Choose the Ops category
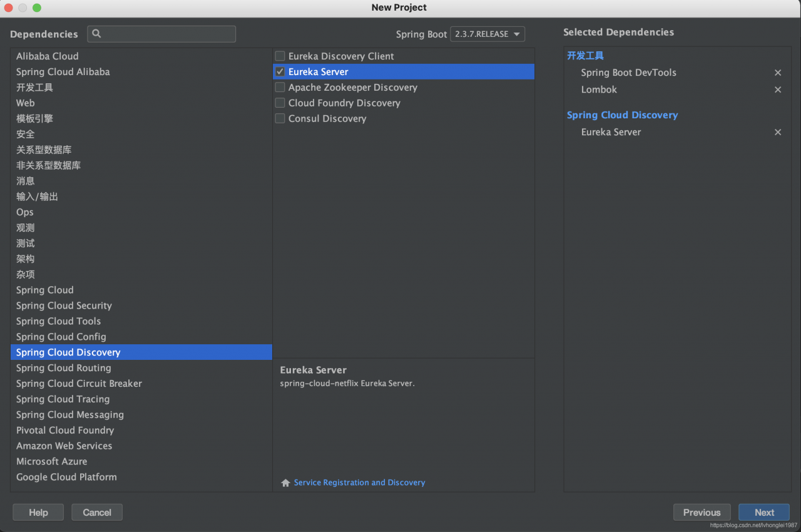This screenshot has height=532, width=801. 141,212
